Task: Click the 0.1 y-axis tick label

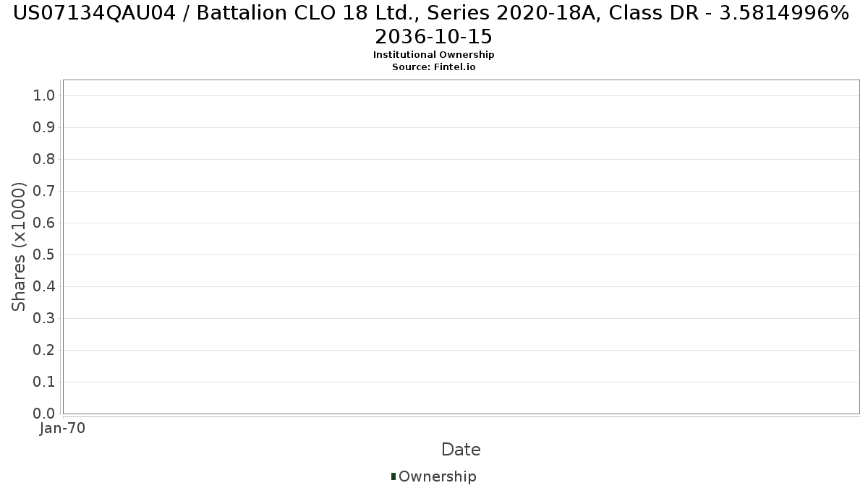Action: tap(44, 382)
